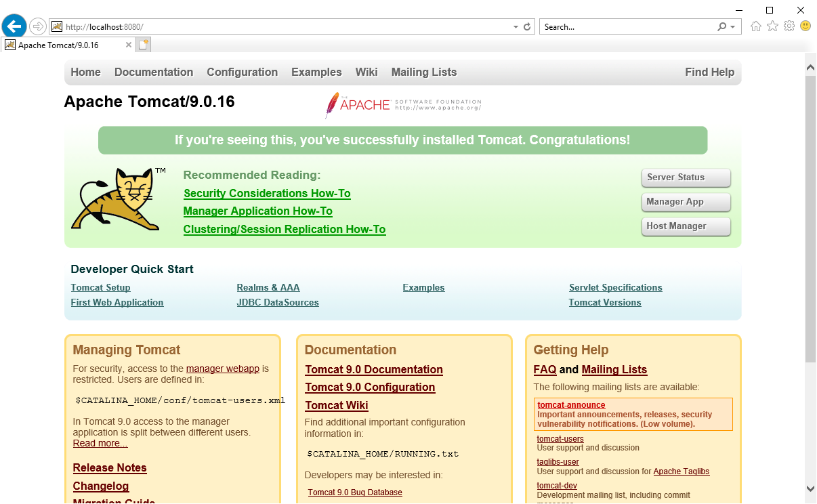Screen dimensions: 817x504
Task: Click the Apache Tomcat/9.0.16 page heading
Action: pos(149,102)
